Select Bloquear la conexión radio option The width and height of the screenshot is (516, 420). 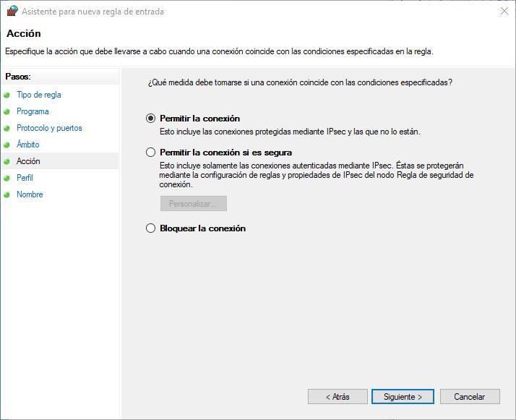pyautogui.click(x=151, y=228)
